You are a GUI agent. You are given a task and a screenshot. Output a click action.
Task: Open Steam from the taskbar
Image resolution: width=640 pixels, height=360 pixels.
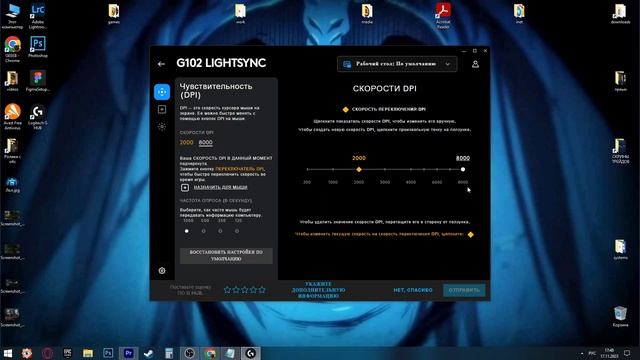149,353
